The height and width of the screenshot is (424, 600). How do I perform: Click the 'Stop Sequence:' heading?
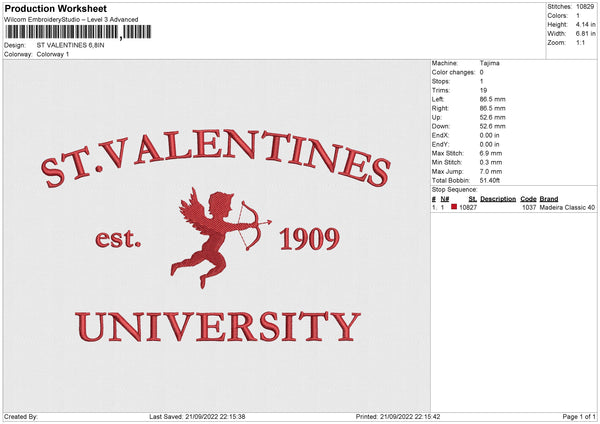coord(455,189)
